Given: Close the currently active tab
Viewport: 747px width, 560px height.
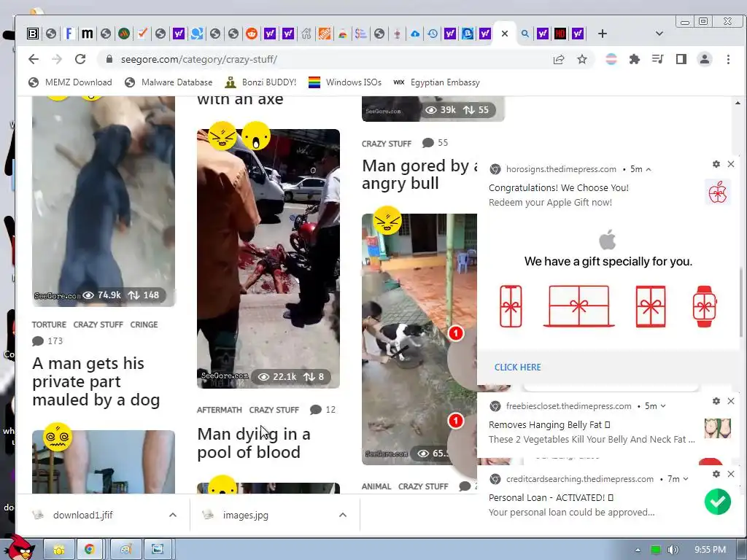Looking at the screenshot, I should pos(505,34).
